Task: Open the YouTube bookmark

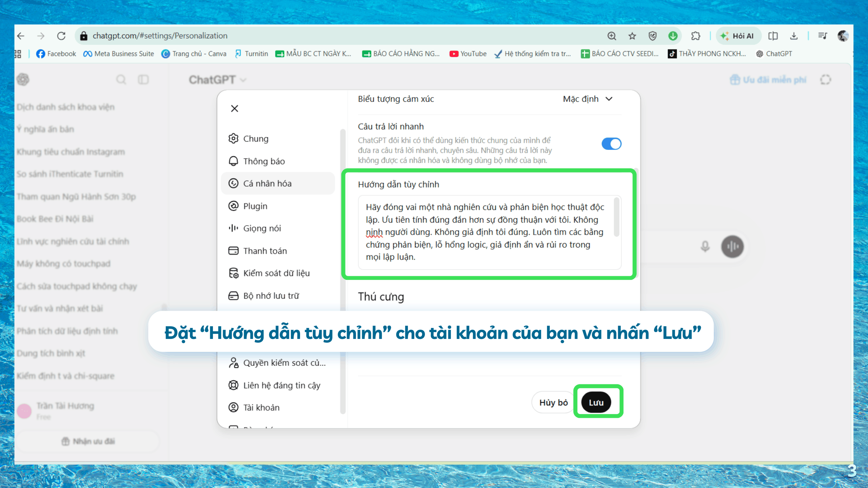Action: click(468, 54)
